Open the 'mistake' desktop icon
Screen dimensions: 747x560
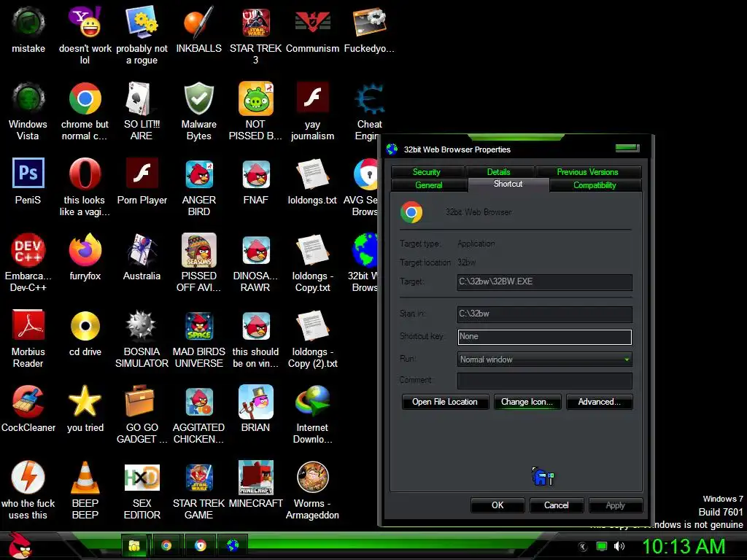[28, 29]
